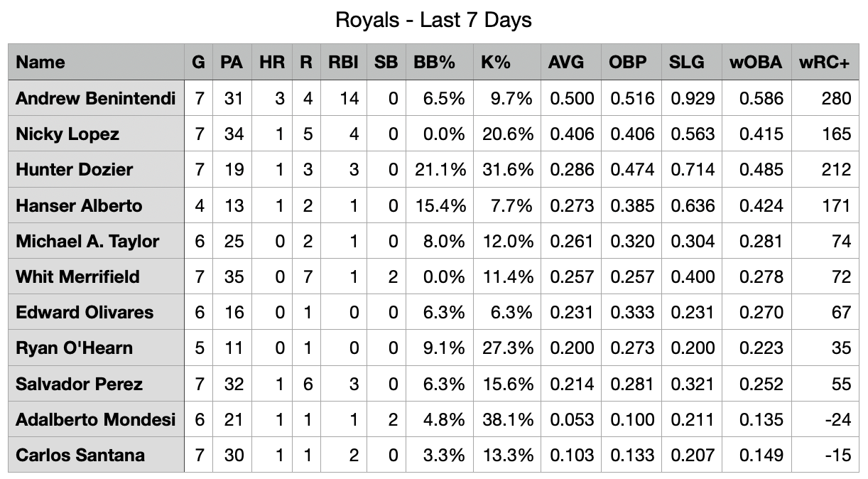The image size is (868, 479).
Task: Click Benintendi's 280 wRC+ value
Action: click(x=835, y=98)
